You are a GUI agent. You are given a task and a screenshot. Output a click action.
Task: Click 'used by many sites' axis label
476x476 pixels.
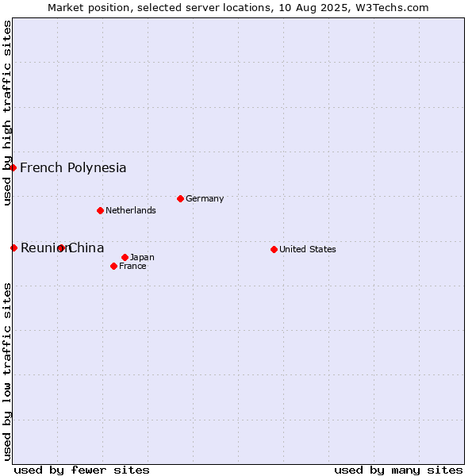pyautogui.click(x=398, y=470)
